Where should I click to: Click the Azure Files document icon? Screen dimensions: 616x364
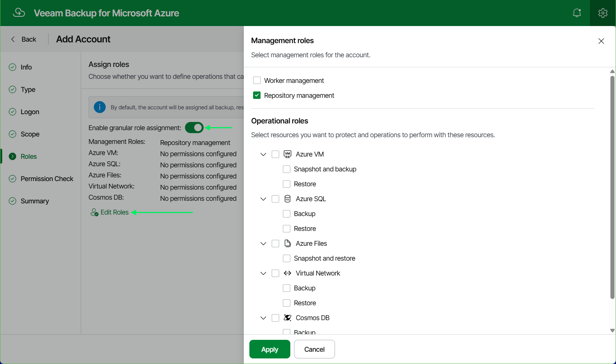287,243
